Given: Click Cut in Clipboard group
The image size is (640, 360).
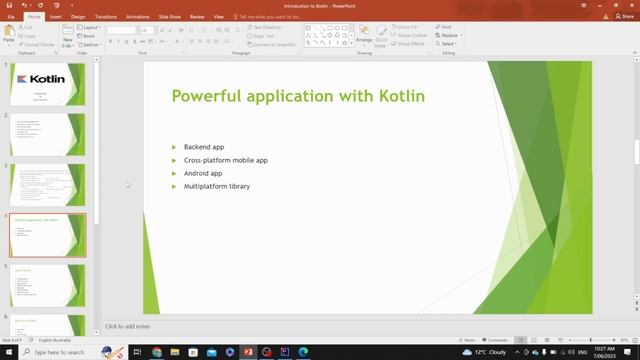Looking at the screenshot, I should pyautogui.click(x=25, y=27).
